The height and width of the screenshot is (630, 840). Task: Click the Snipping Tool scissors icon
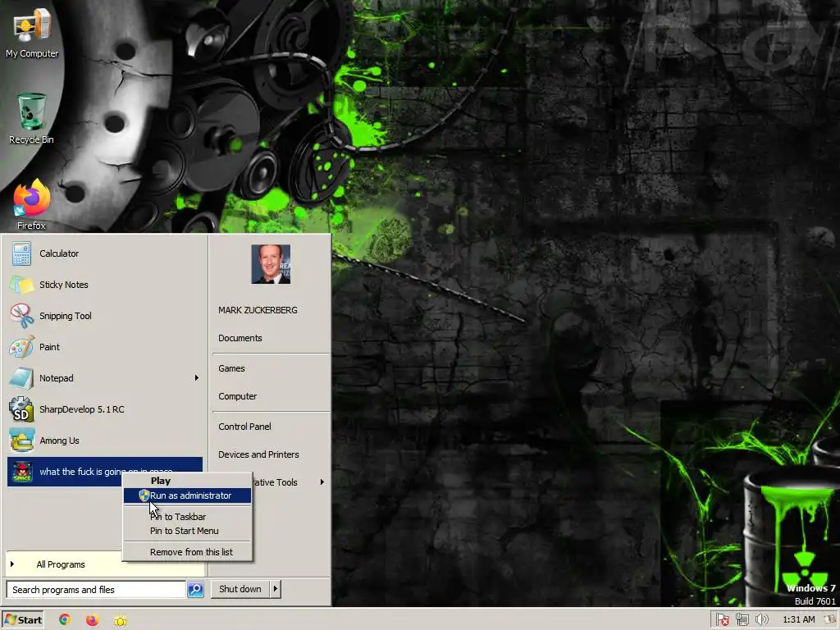click(x=21, y=316)
